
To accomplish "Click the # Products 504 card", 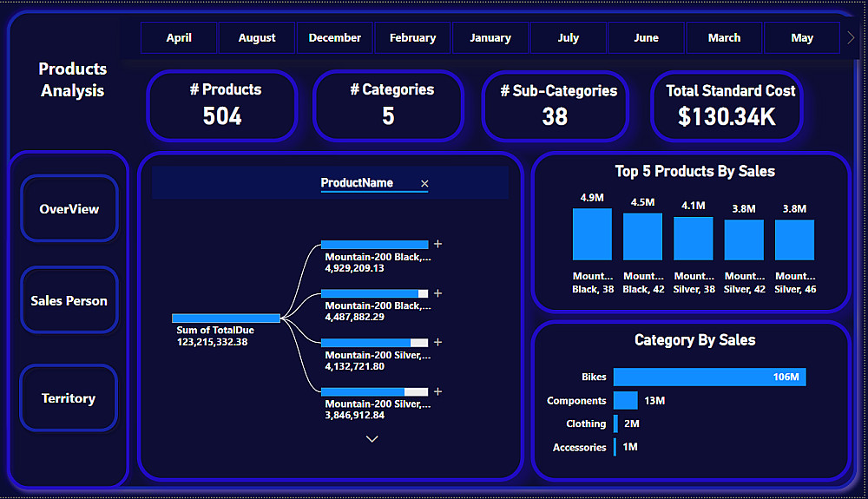I will [222, 106].
